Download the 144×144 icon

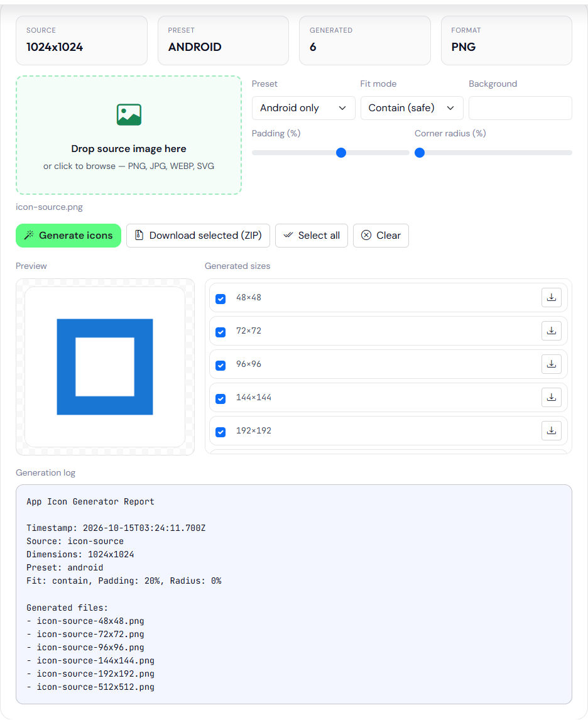[x=552, y=398]
